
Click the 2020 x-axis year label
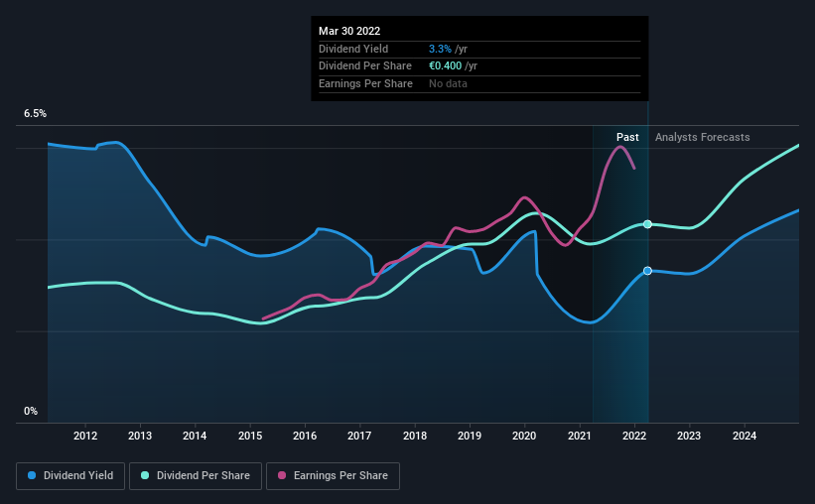click(524, 436)
